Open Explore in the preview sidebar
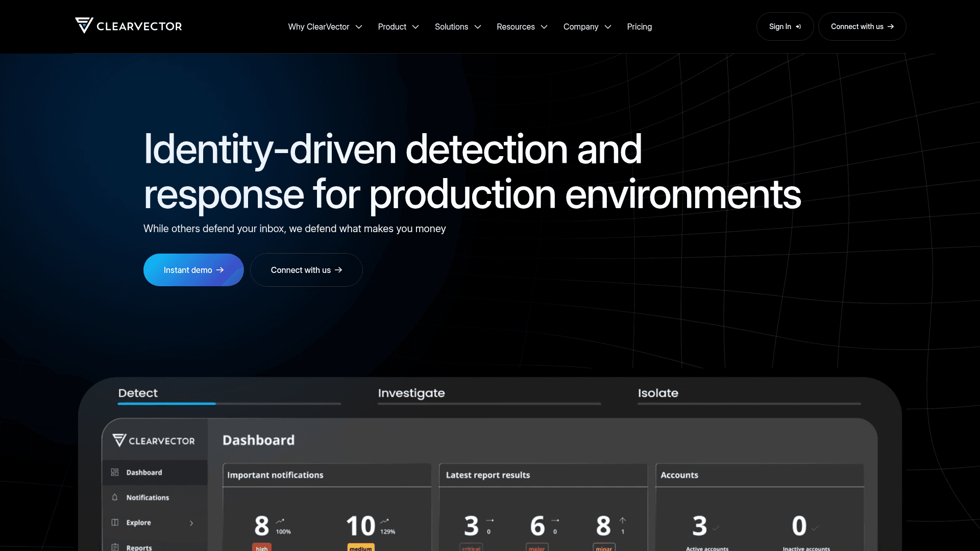 [155, 522]
